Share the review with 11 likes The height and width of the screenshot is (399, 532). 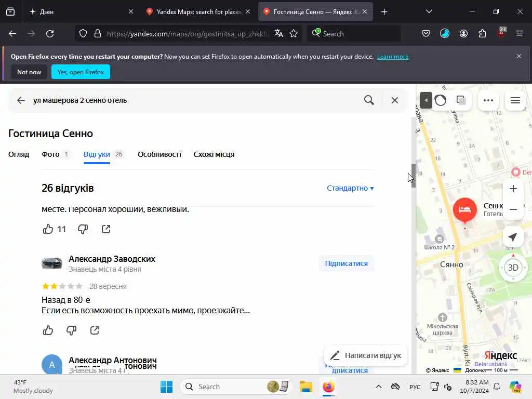tap(106, 229)
